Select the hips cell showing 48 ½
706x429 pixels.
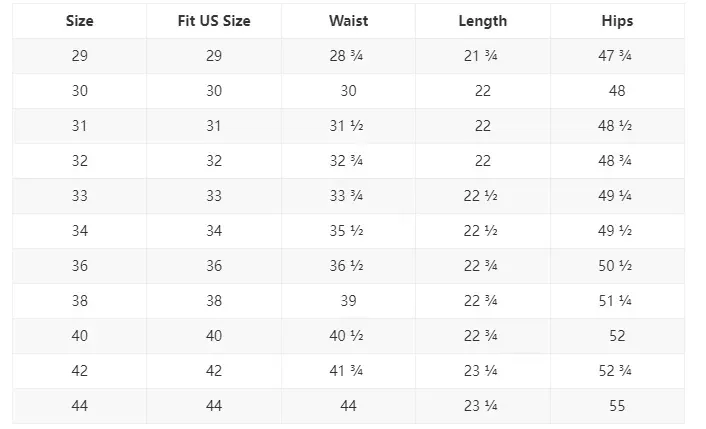[x=617, y=126]
